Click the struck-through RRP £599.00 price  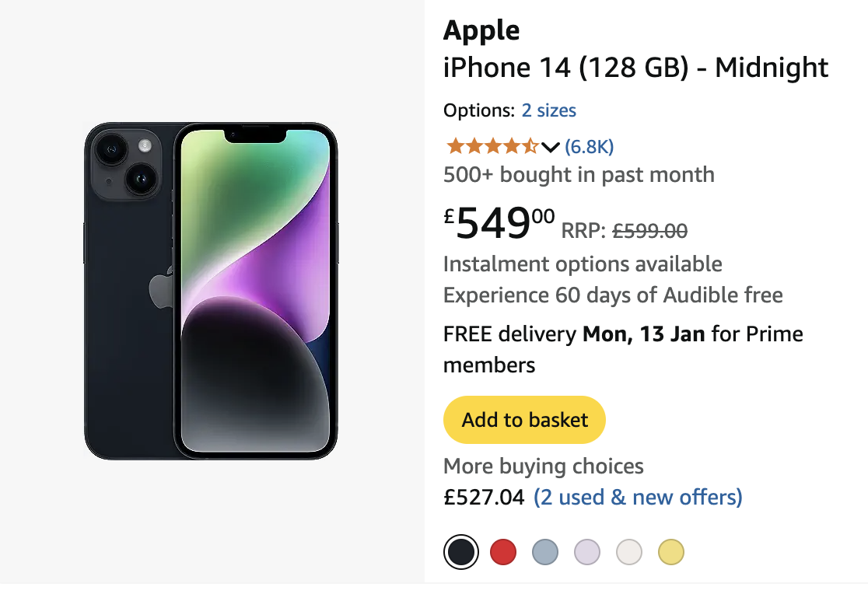pyautogui.click(x=649, y=231)
